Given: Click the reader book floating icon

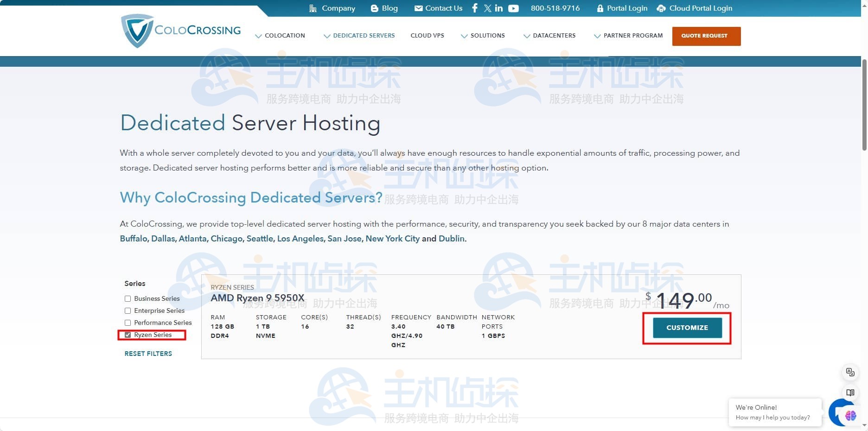Looking at the screenshot, I should pyautogui.click(x=850, y=393).
